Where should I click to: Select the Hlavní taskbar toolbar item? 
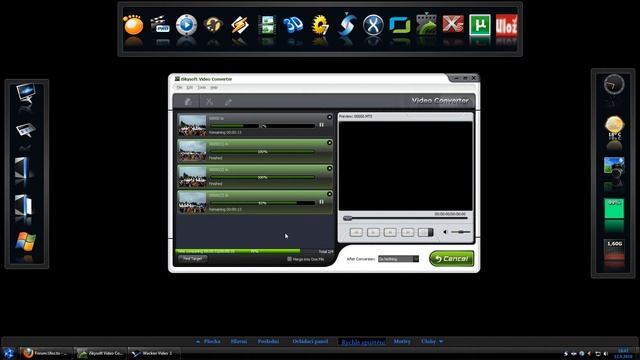(239, 342)
